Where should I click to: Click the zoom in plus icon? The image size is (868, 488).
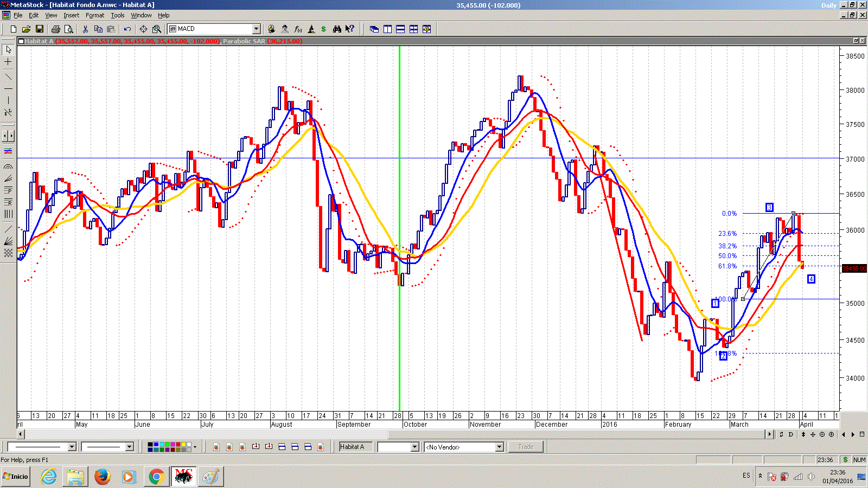click(831, 434)
